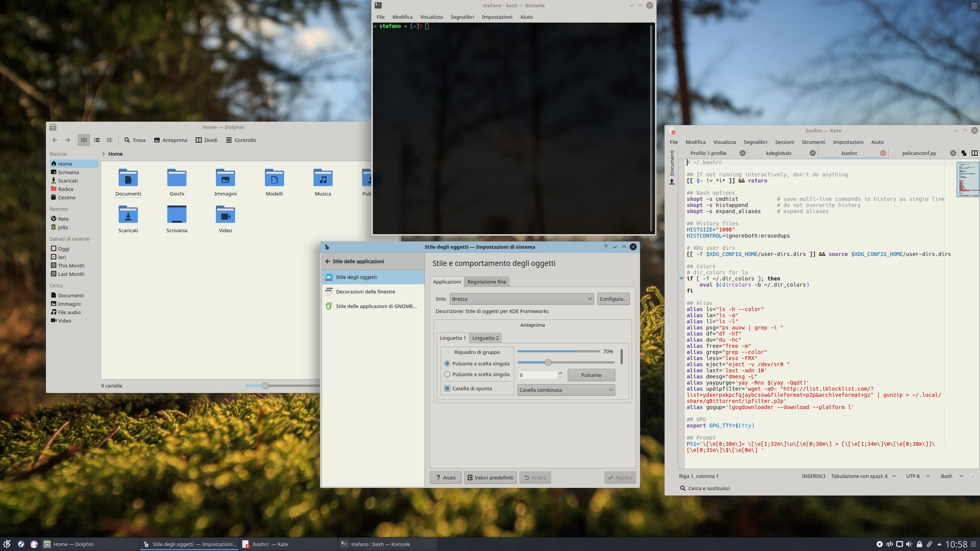Click breadcrumb arrow before Home in Dolphin

[103, 154]
